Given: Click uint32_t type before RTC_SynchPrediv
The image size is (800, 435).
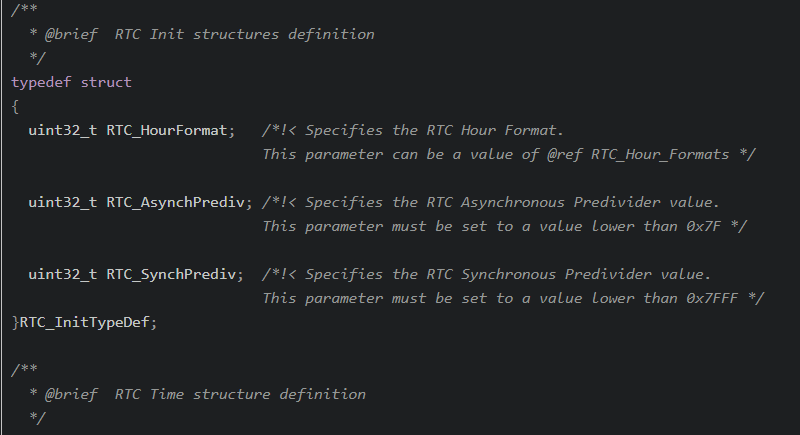Looking at the screenshot, I should coord(63,274).
